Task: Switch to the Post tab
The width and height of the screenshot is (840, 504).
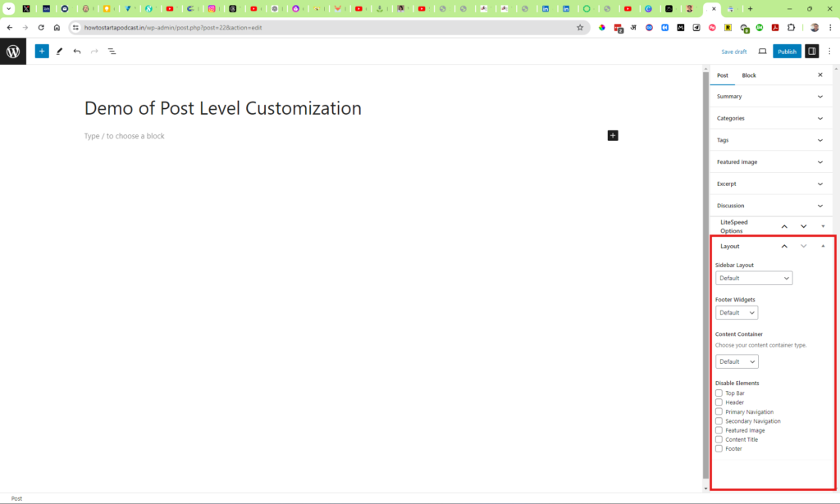Action: pos(722,75)
